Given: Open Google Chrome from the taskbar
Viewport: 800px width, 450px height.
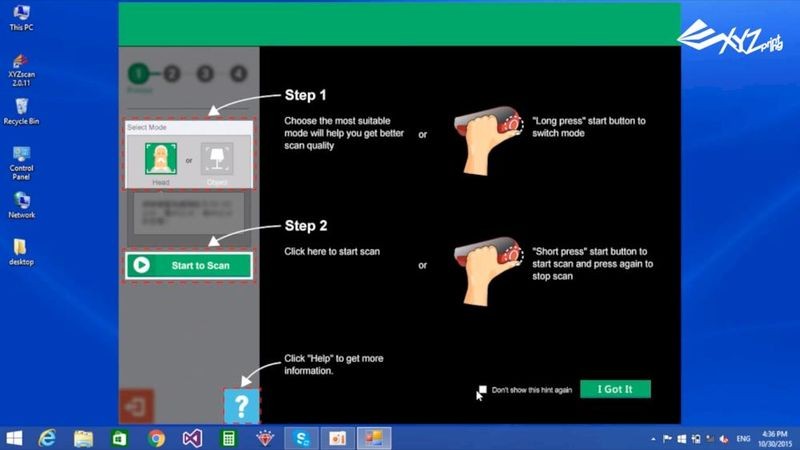Looking at the screenshot, I should pos(156,438).
